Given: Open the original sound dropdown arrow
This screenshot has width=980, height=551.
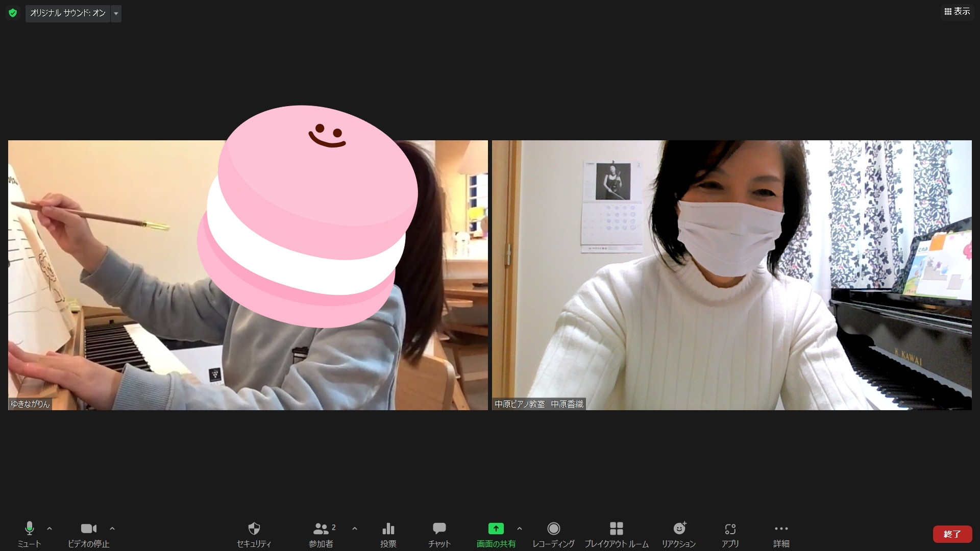Looking at the screenshot, I should pyautogui.click(x=116, y=13).
